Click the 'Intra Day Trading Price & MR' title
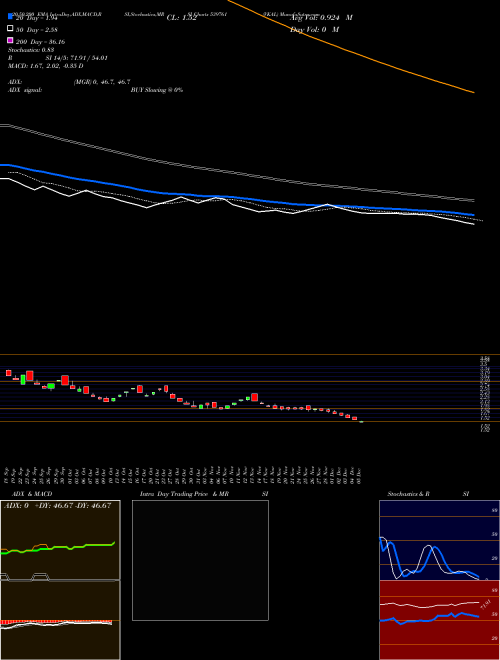Viewport: 500px width, 660px height. tap(184, 494)
